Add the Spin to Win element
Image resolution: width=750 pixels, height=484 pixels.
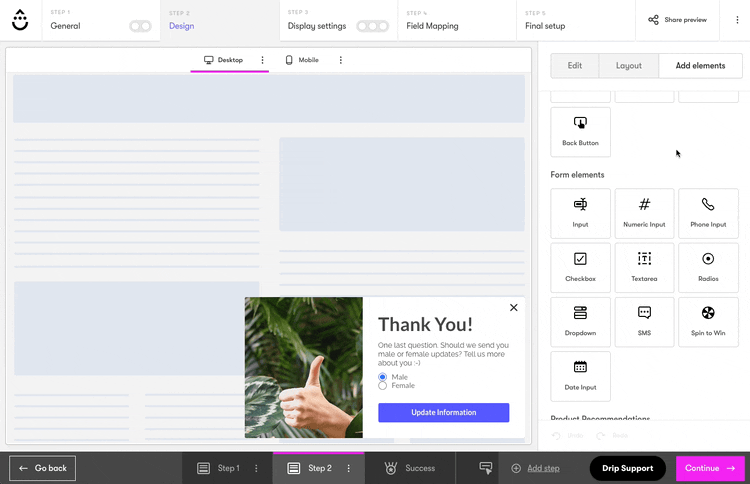point(708,321)
